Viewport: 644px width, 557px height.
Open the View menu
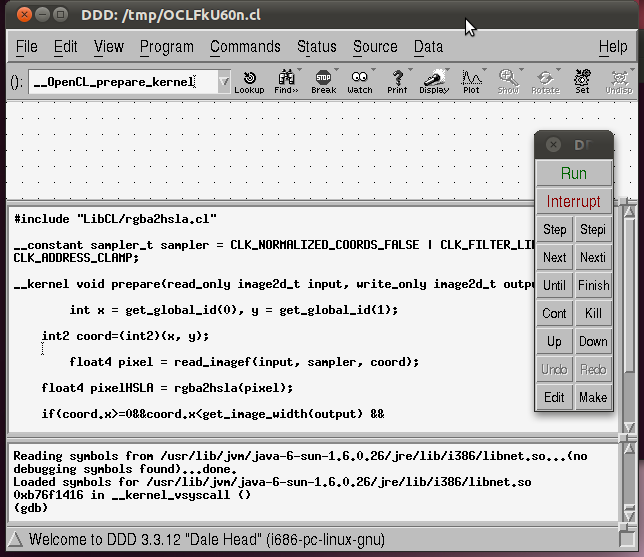pos(108,46)
